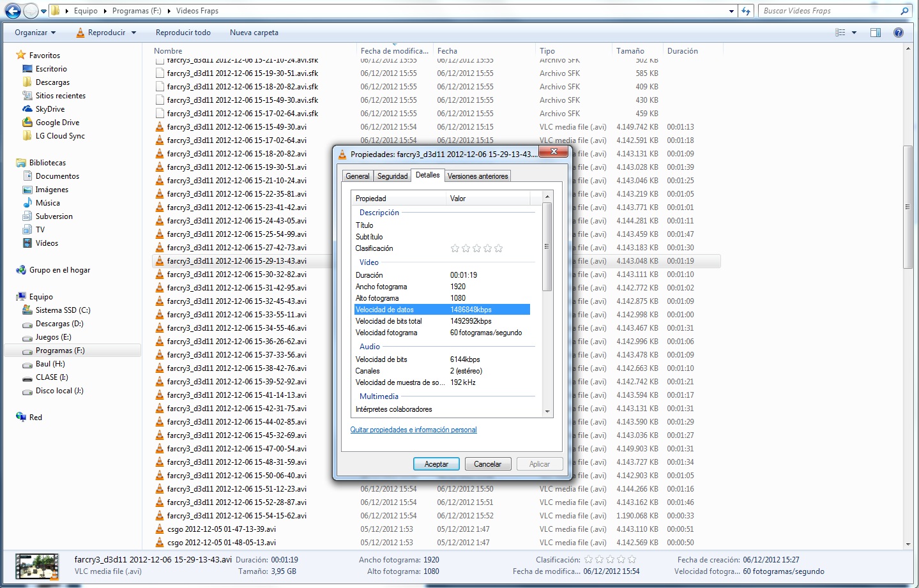This screenshot has height=588, width=919.
Task: Select the Ancho fotograma property row
Action: 442,287
